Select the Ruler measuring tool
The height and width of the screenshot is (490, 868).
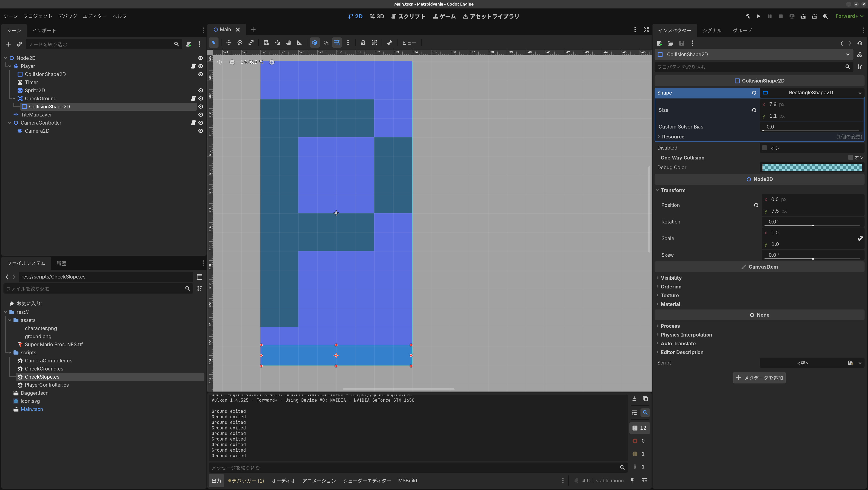coord(299,43)
